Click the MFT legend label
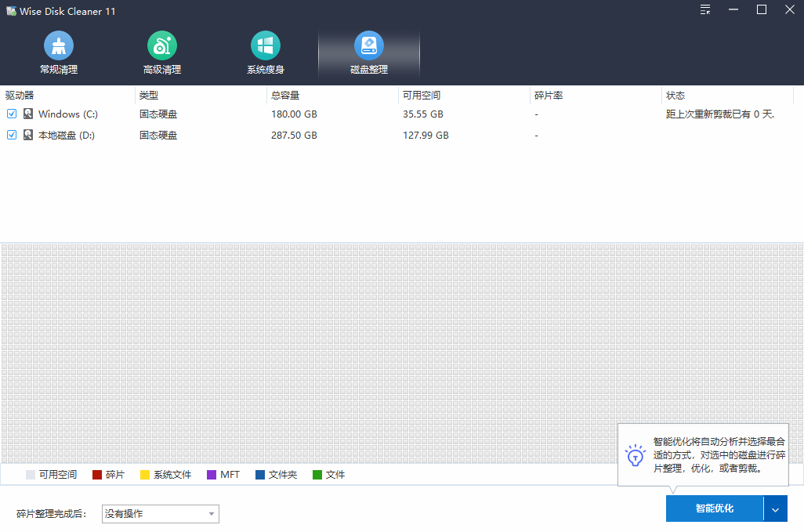804x532 pixels. (230, 475)
